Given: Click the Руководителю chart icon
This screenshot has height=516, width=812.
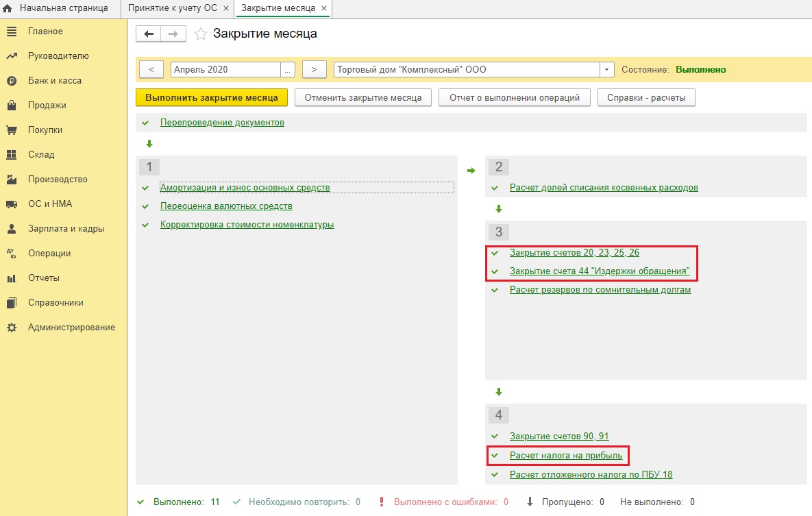Looking at the screenshot, I should tap(12, 56).
